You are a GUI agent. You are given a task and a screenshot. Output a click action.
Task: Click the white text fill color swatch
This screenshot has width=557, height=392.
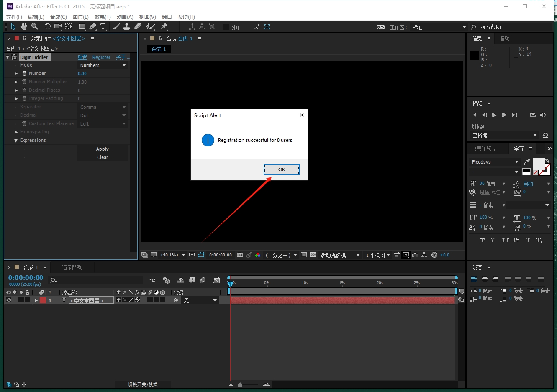click(538, 164)
